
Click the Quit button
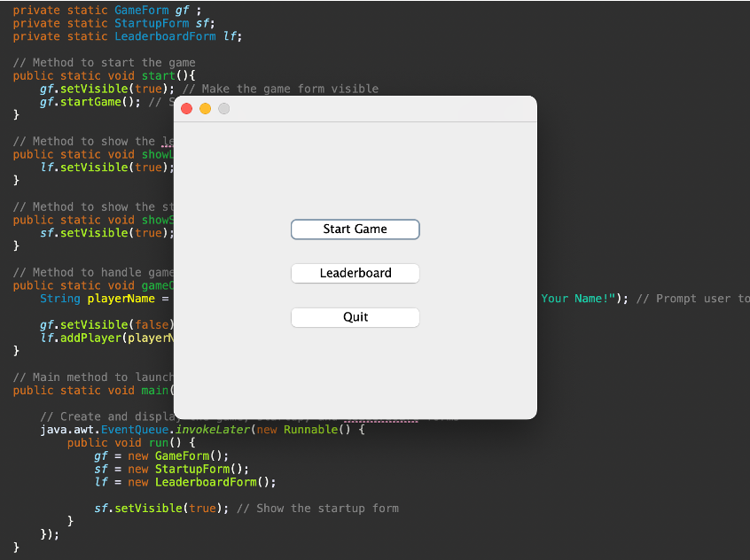(x=355, y=316)
